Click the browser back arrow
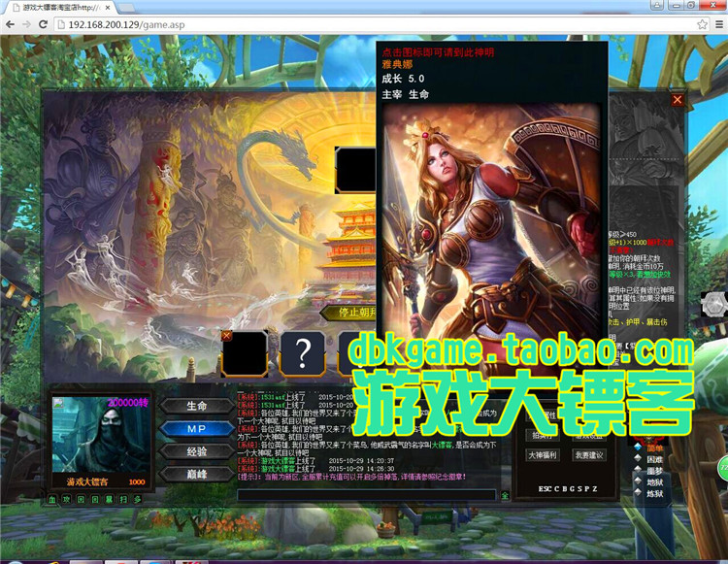Image resolution: width=728 pixels, height=564 pixels. click(10, 24)
